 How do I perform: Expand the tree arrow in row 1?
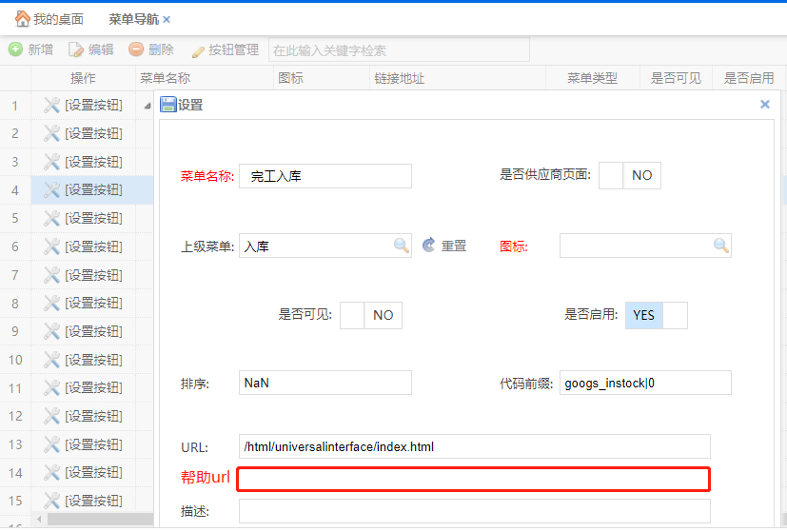click(x=147, y=106)
